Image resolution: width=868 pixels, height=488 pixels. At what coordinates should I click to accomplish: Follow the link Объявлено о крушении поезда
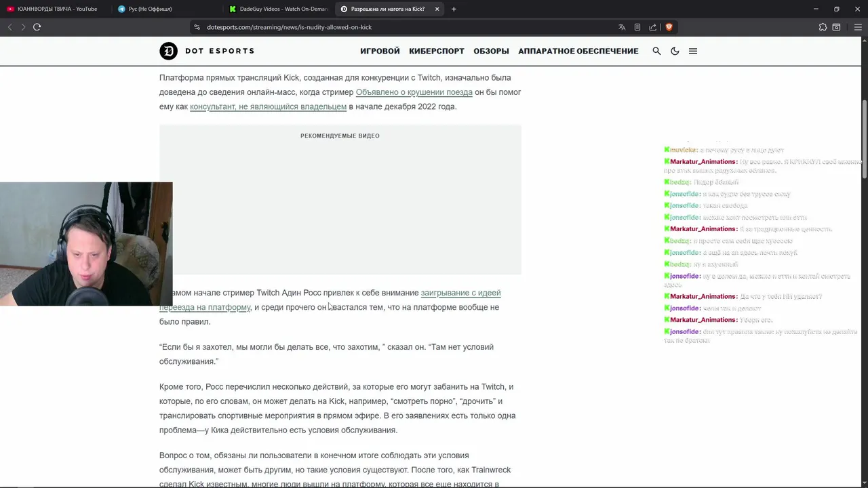[414, 92]
